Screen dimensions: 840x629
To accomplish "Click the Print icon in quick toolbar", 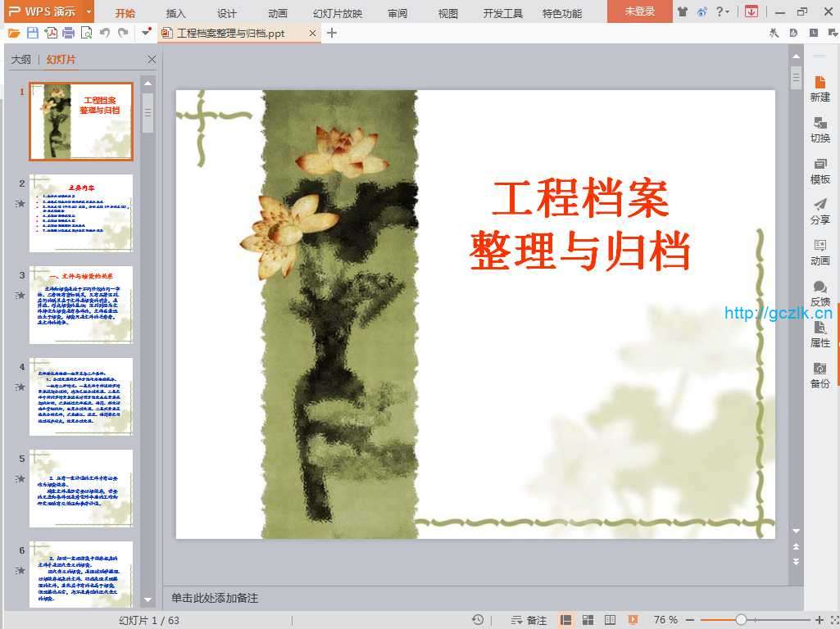I will click(x=68, y=33).
